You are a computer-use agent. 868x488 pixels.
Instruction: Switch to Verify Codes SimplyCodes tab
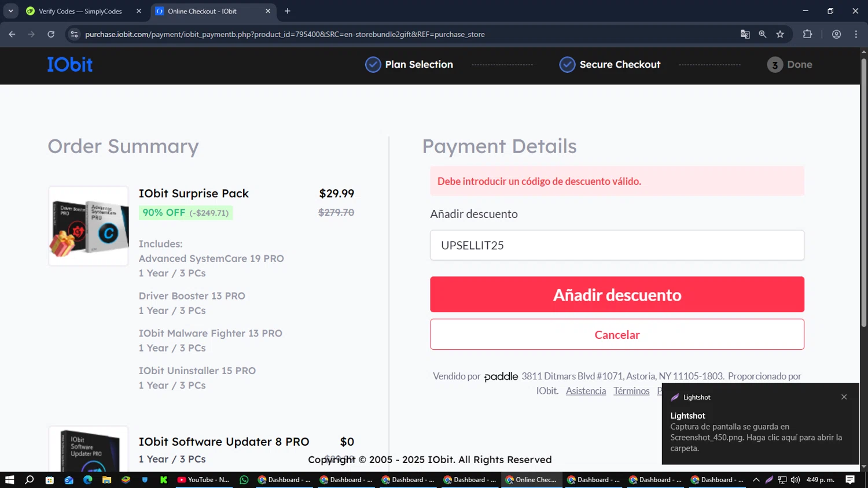[80, 12]
